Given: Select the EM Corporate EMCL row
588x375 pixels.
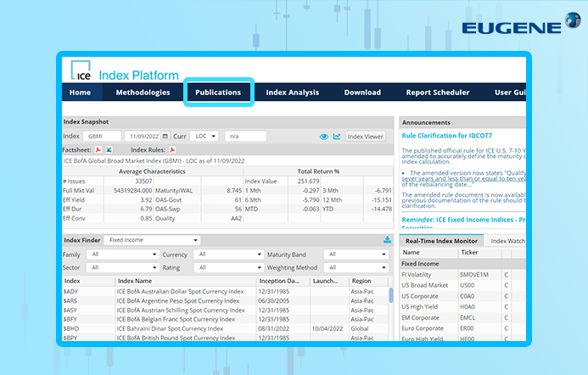Looking at the screenshot, I should point(462,317).
